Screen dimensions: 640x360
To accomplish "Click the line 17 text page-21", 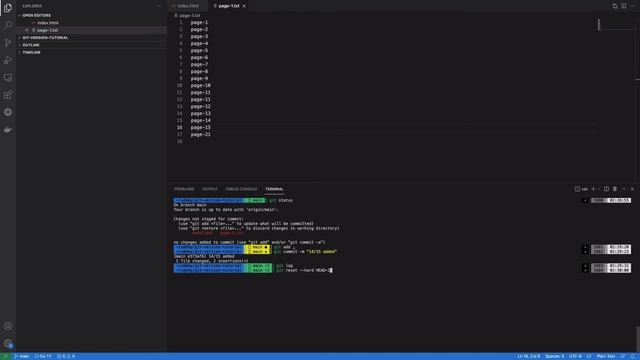I will pos(200,134).
